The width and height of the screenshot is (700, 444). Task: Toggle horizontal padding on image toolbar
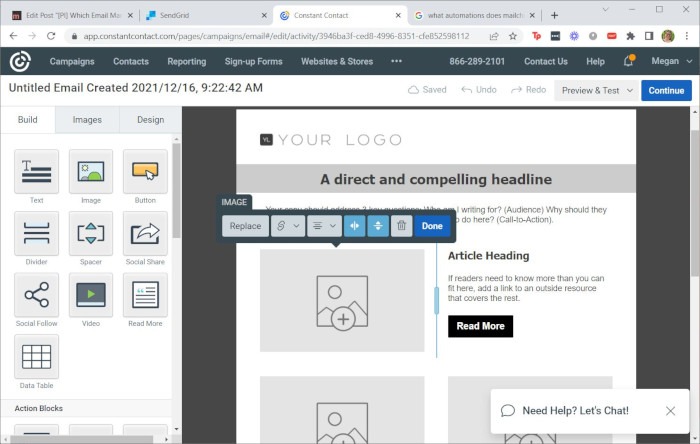[x=354, y=226]
